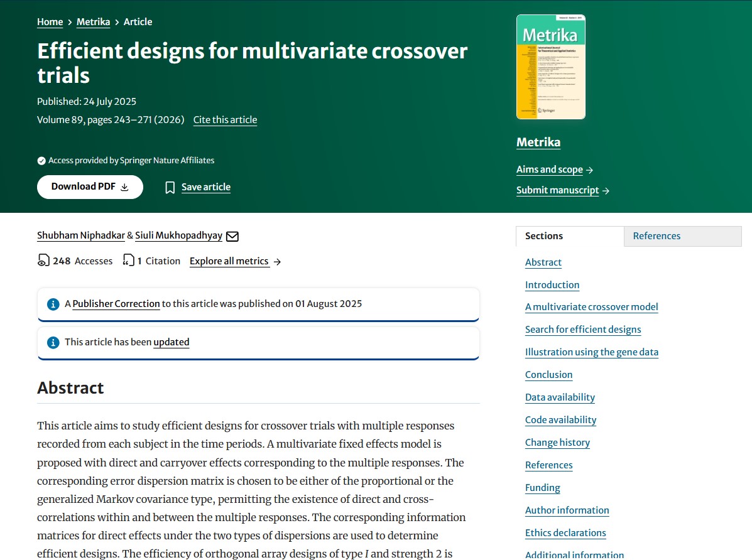Image resolution: width=752 pixels, height=560 pixels.
Task: Jump to the Change history section
Action: pyautogui.click(x=557, y=442)
